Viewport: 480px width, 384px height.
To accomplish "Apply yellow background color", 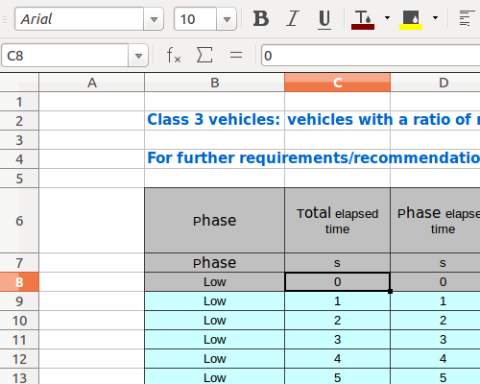I will pyautogui.click(x=411, y=19).
